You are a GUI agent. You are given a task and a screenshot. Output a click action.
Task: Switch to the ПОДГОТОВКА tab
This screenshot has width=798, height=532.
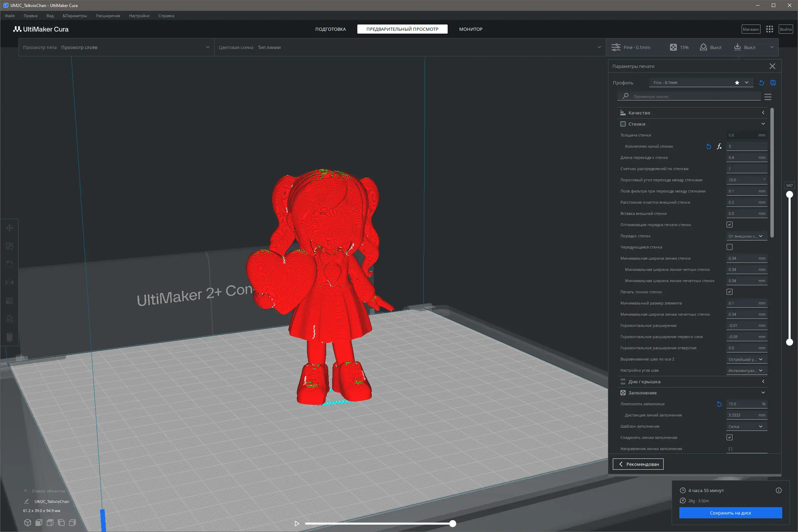330,29
